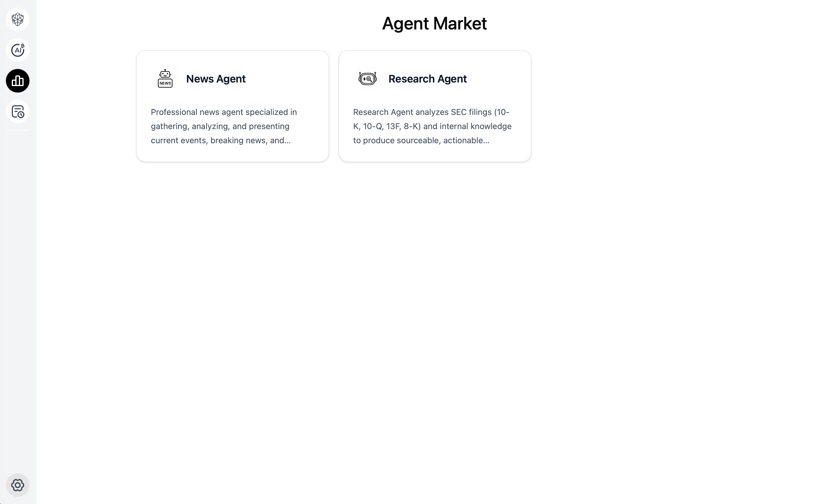
Task: Click the Bitcoin badge on AI icon
Action: 23,45
